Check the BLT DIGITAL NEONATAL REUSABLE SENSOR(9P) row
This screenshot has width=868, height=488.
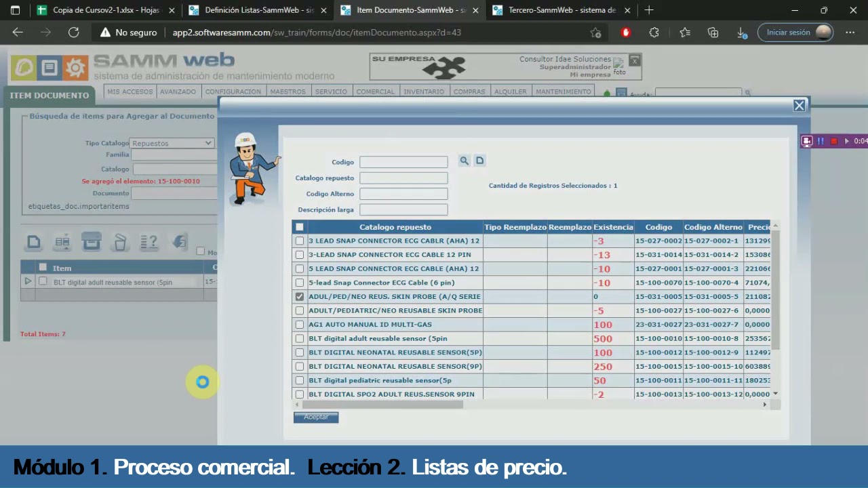300,367
